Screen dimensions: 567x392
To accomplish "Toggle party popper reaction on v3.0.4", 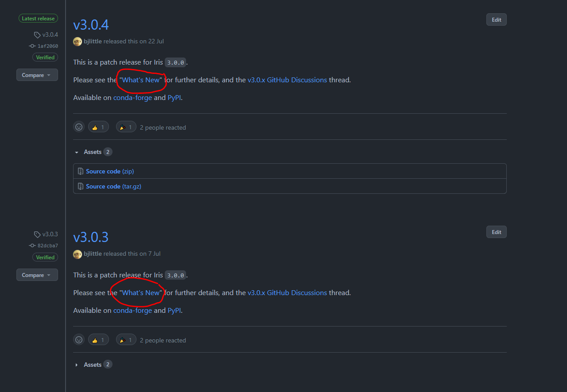I will [x=126, y=127].
